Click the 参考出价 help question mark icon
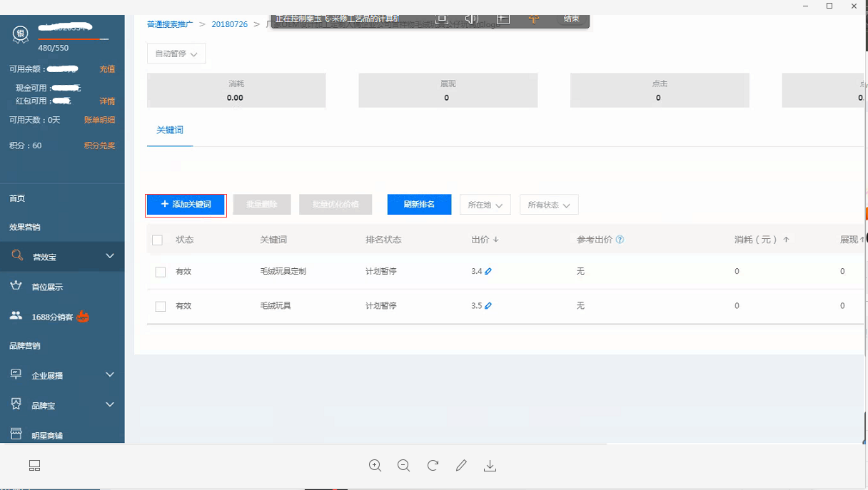868x490 pixels. tap(620, 240)
